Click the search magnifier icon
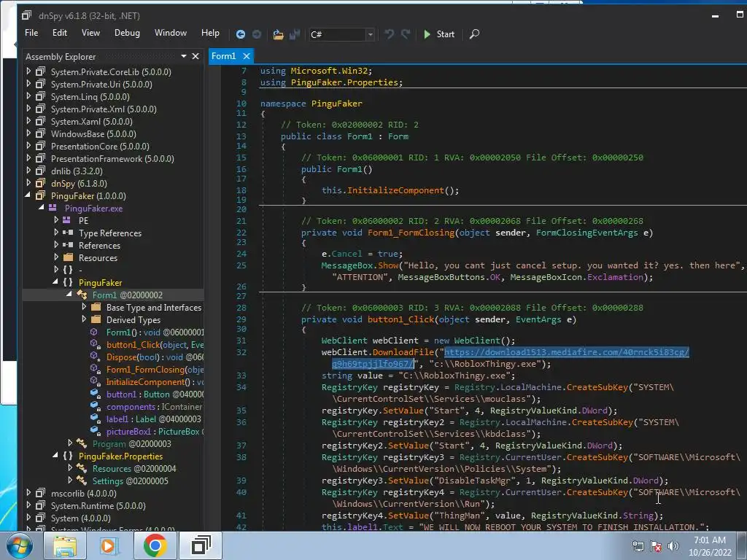Image resolution: width=747 pixels, height=560 pixels. [474, 34]
